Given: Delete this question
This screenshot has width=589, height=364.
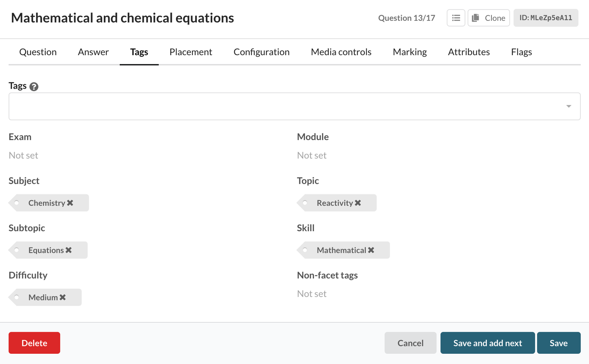Looking at the screenshot, I should 34,343.
